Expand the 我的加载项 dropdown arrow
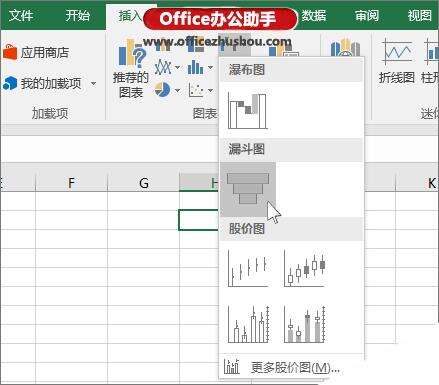 tap(93, 83)
